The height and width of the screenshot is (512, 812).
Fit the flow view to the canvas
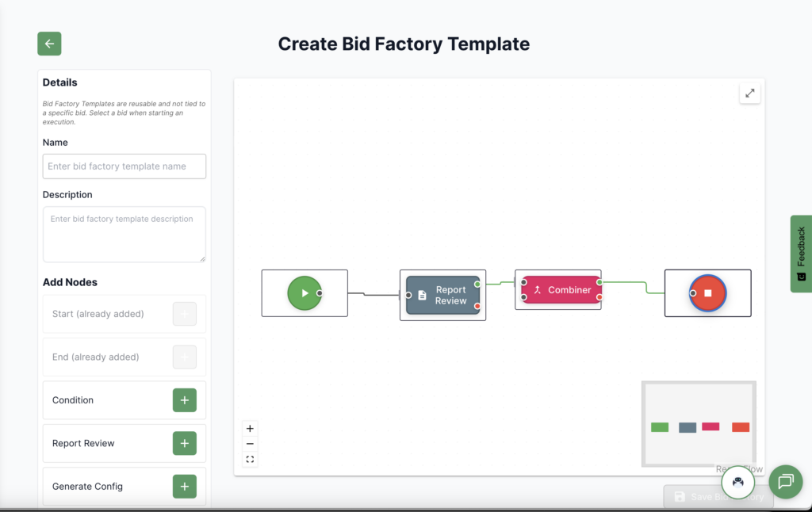[250, 459]
